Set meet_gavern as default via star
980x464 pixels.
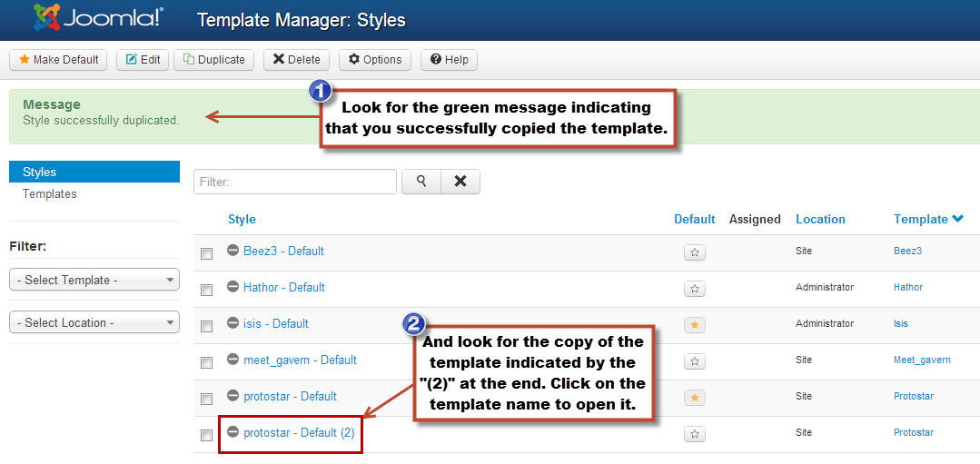[x=695, y=361]
